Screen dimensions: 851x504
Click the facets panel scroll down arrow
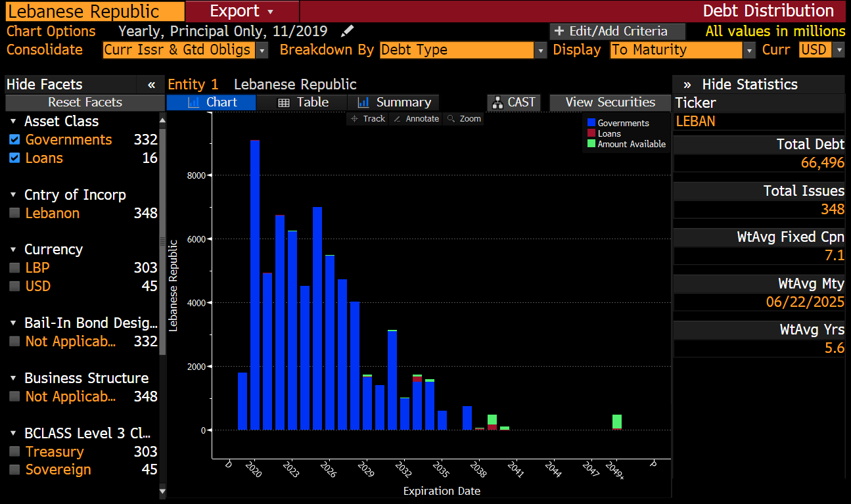click(162, 490)
